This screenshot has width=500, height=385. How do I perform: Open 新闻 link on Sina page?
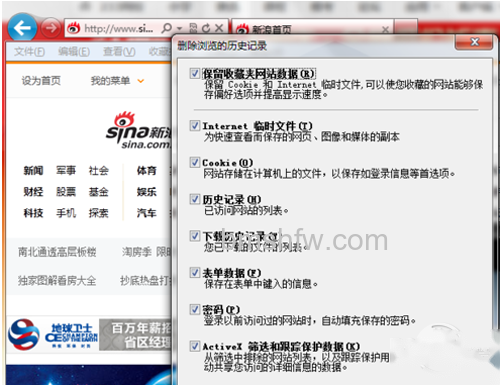click(x=33, y=171)
